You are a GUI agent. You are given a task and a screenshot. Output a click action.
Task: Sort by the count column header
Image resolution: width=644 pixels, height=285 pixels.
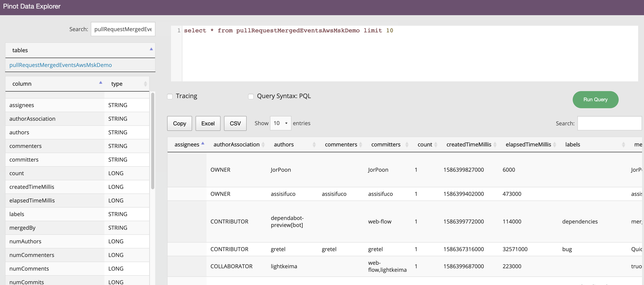(x=425, y=144)
